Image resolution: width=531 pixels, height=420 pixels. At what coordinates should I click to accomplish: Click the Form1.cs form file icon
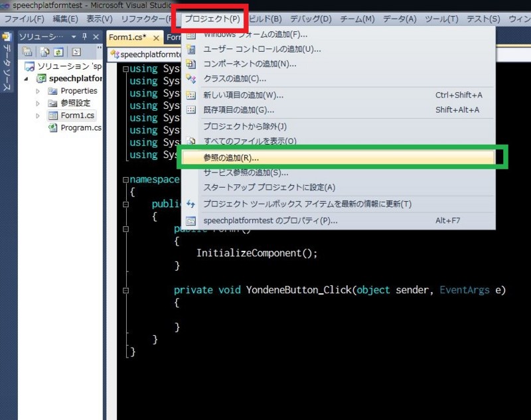point(52,115)
